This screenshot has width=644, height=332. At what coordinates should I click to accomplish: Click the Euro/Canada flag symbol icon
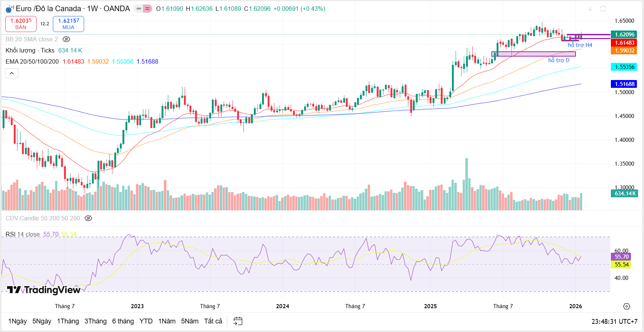tap(10, 9)
